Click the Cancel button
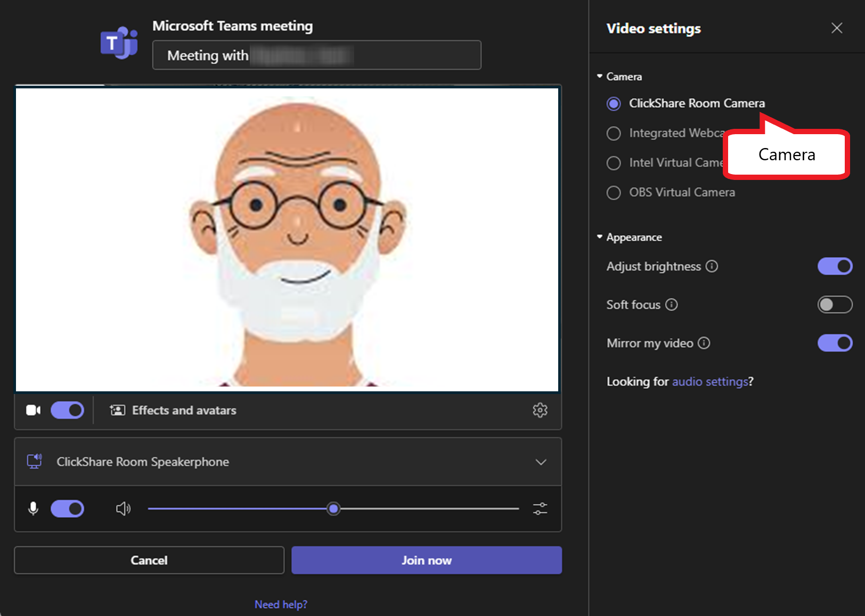 click(149, 560)
